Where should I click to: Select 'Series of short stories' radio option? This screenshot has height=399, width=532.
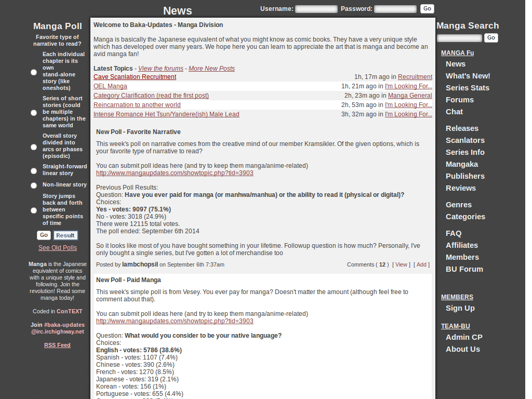click(x=34, y=113)
